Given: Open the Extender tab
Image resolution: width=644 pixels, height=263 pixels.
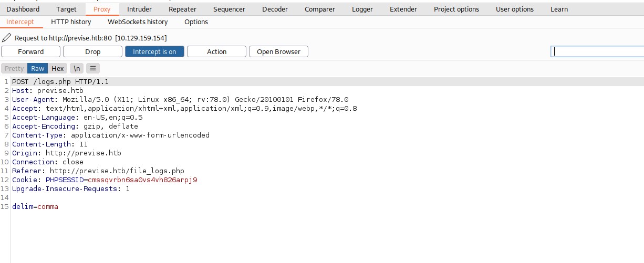Looking at the screenshot, I should coord(403,9).
